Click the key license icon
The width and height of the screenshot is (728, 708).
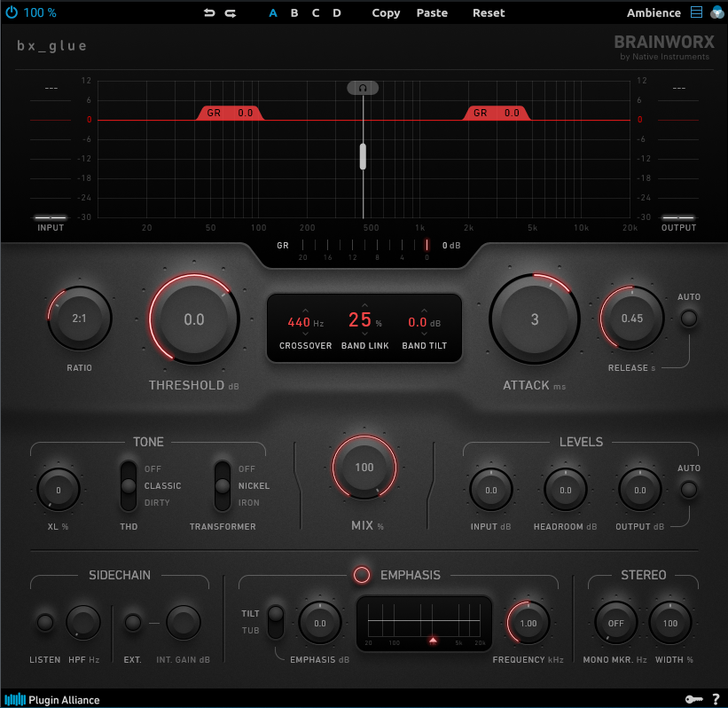(693, 699)
